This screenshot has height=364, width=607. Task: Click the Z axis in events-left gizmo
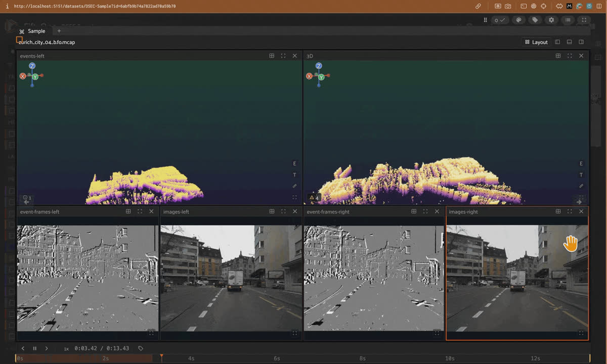coord(32,66)
